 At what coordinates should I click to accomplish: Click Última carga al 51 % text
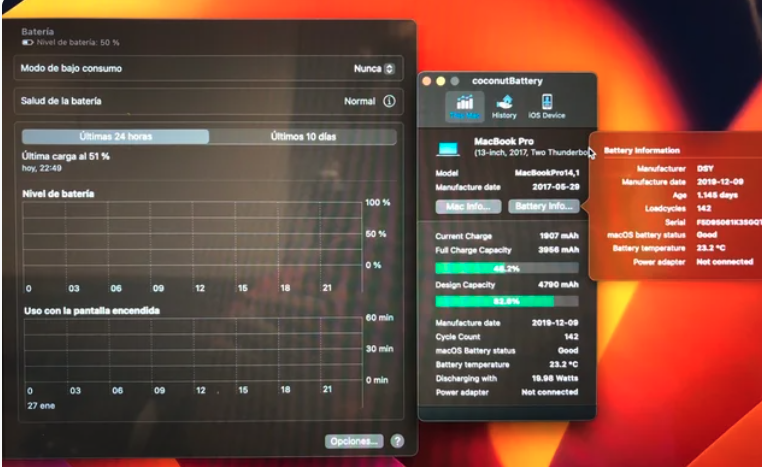(x=66, y=156)
